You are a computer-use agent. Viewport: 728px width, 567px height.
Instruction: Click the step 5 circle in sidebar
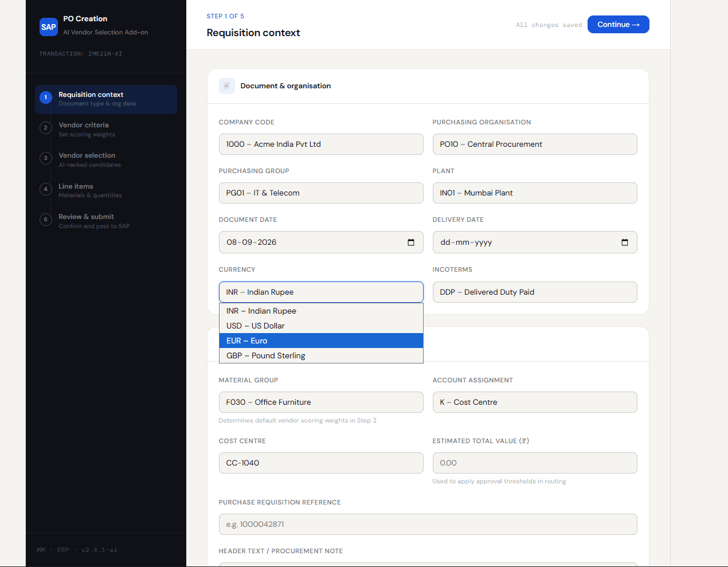point(46,220)
